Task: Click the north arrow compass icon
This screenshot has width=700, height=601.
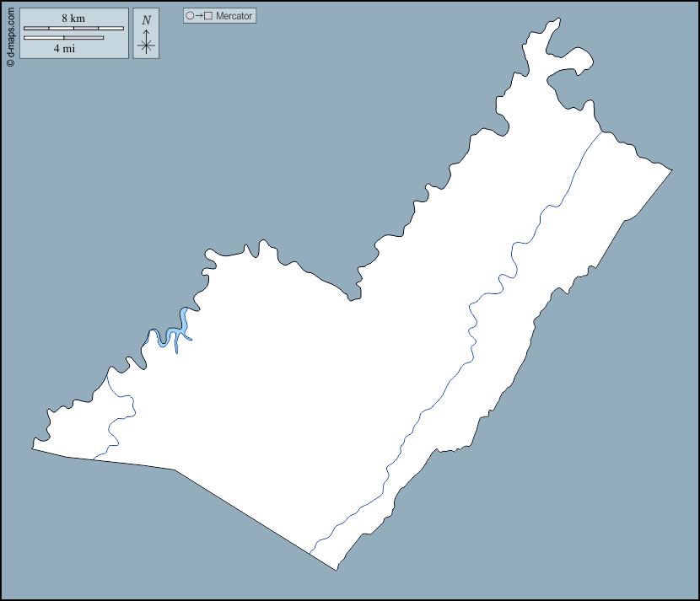Action: (x=146, y=42)
